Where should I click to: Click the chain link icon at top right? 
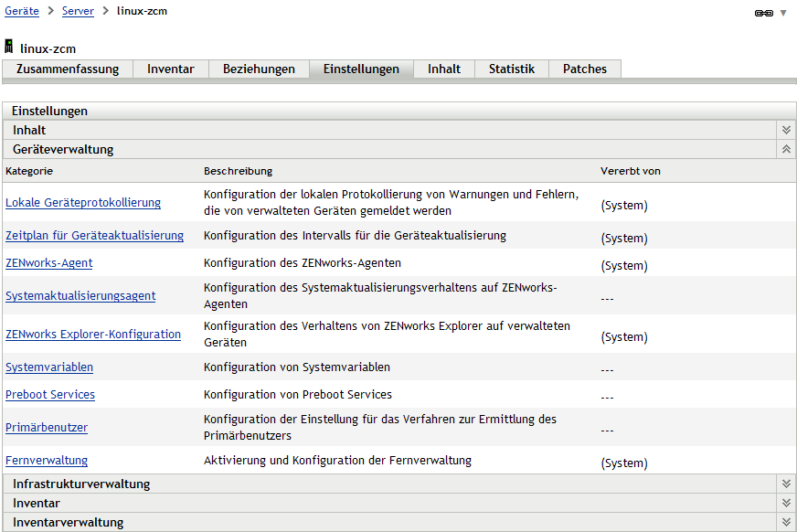point(763,13)
